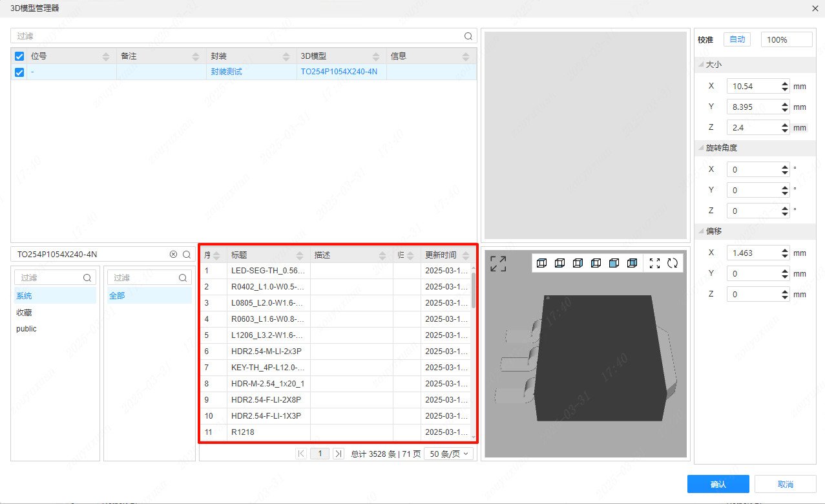Open the 50 条/页 page size dropdown
825x504 pixels.
coord(448,454)
